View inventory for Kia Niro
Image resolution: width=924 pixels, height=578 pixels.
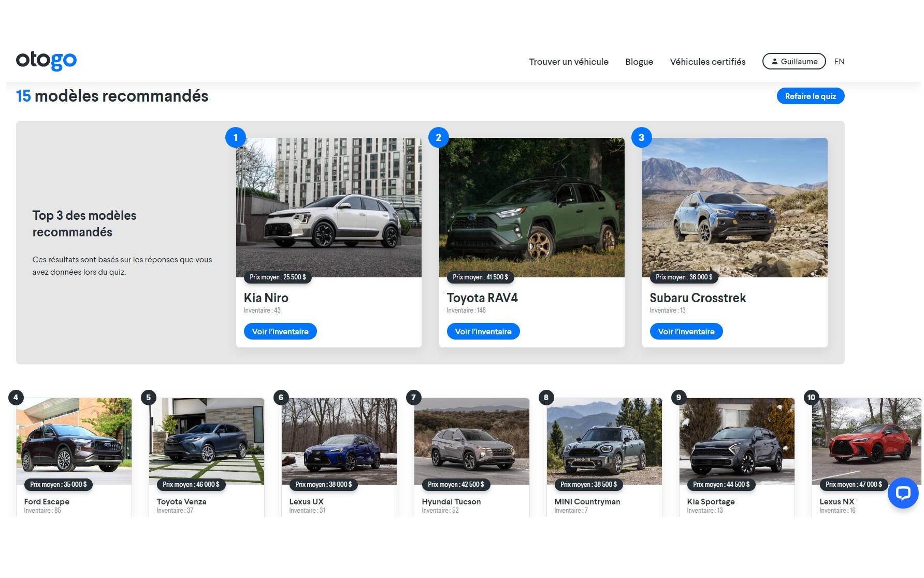tap(280, 331)
